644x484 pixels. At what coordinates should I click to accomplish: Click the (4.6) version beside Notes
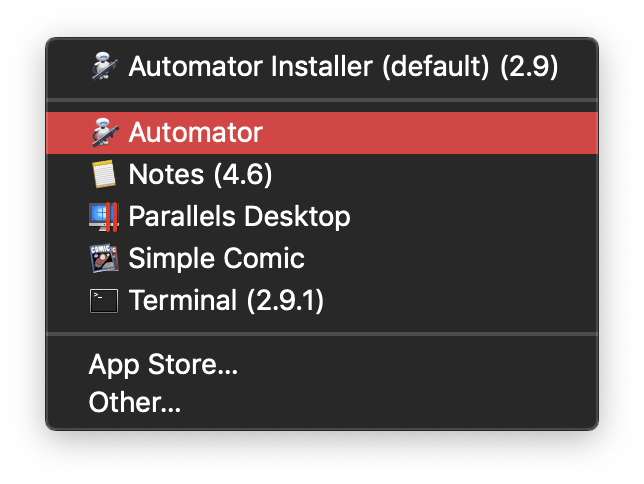[x=243, y=175]
